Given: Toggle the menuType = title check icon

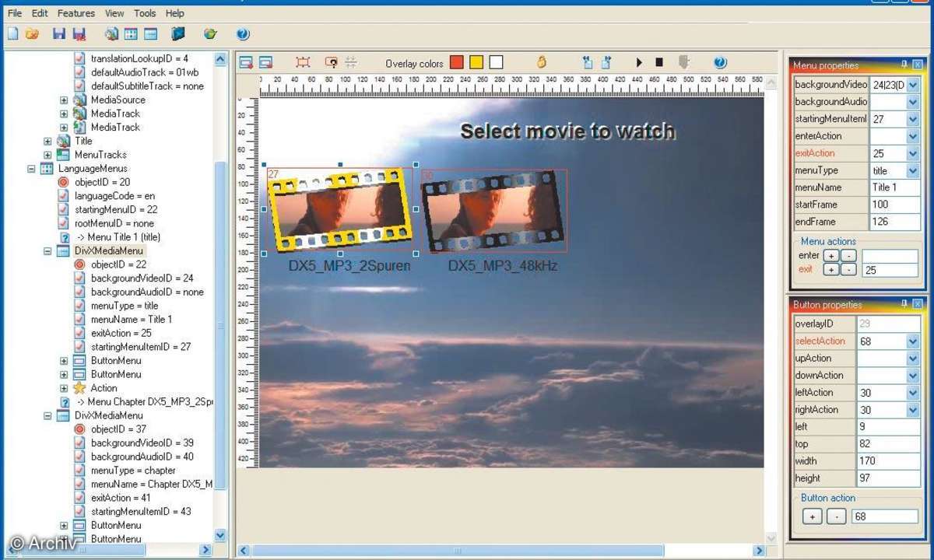Looking at the screenshot, I should click(x=79, y=306).
